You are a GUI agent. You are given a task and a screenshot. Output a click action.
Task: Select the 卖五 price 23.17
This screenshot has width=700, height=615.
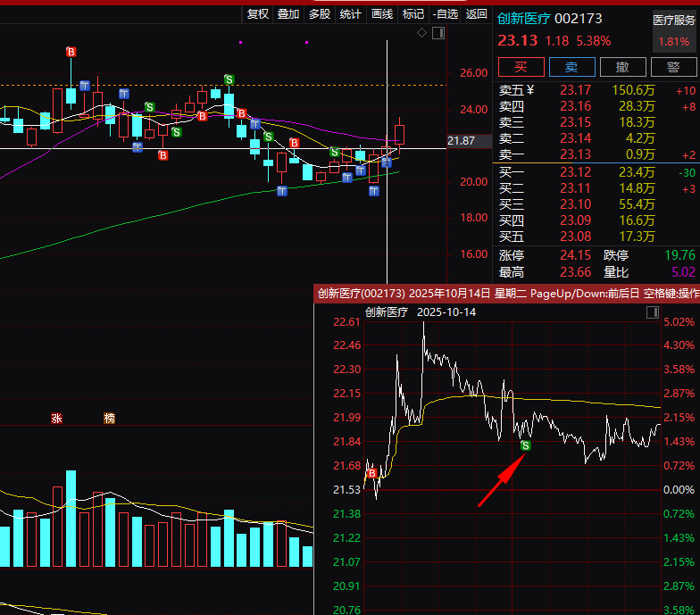pos(575,90)
